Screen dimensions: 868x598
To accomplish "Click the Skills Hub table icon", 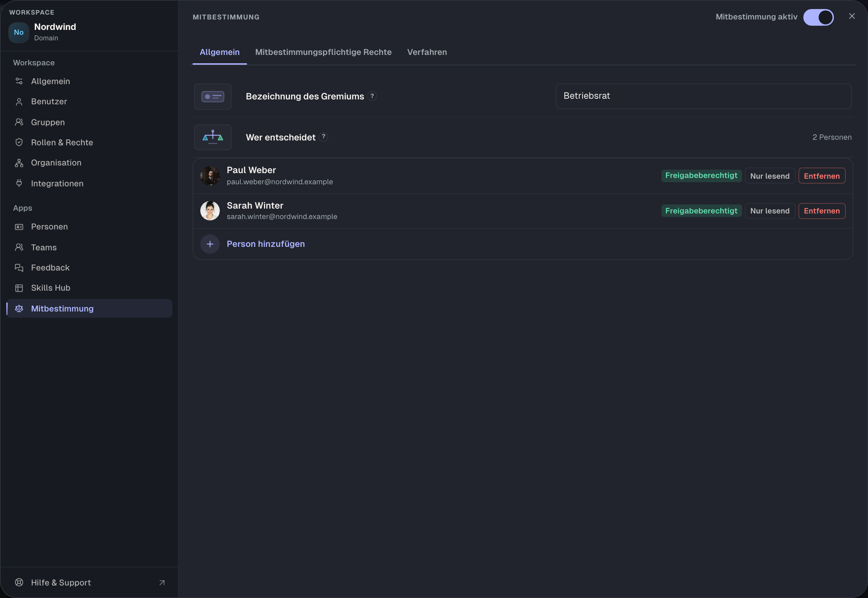I will coord(19,288).
